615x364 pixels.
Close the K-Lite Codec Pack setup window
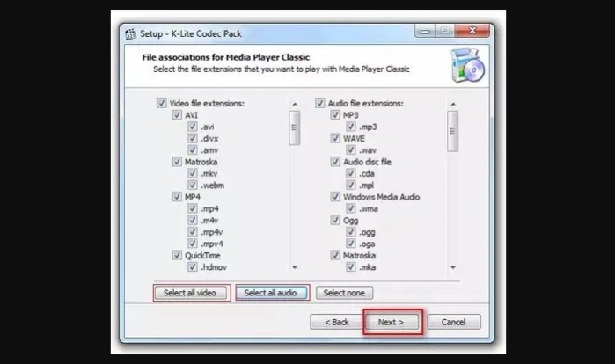click(x=472, y=31)
